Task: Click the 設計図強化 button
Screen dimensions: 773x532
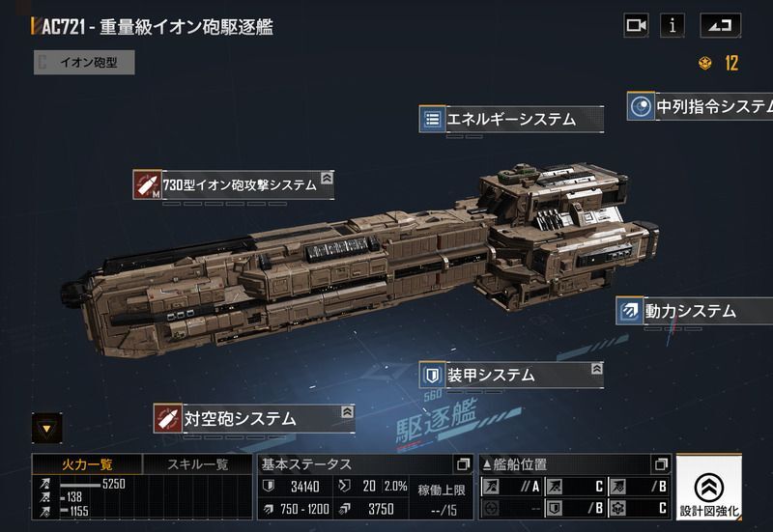Action: click(x=708, y=487)
